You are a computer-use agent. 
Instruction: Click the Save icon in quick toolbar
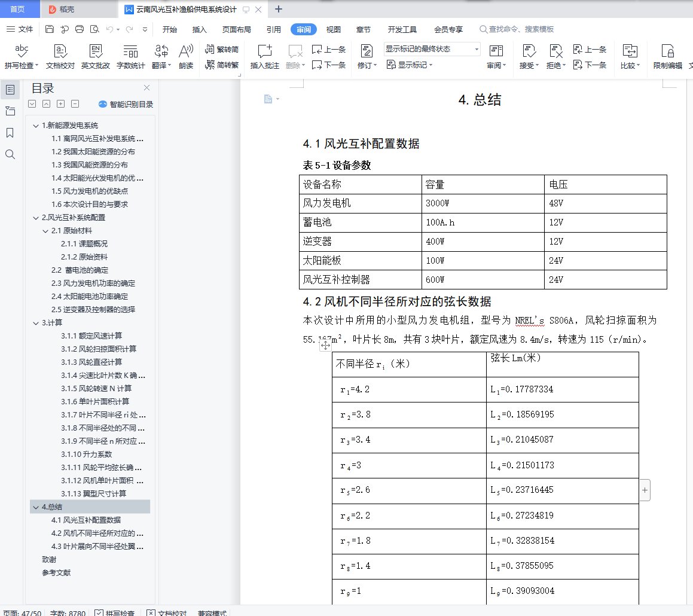pos(50,29)
